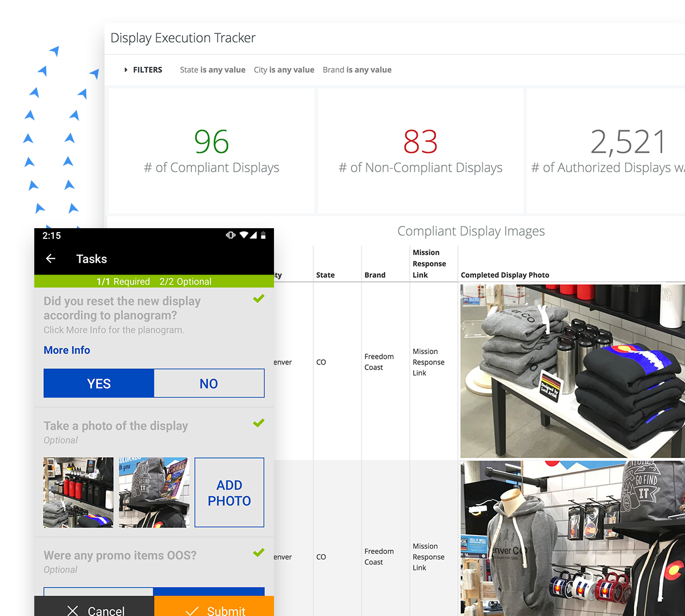This screenshot has height=616, width=685.
Task: Tap the checkmark next to 'Were any promo items OOS?'
Action: click(259, 552)
